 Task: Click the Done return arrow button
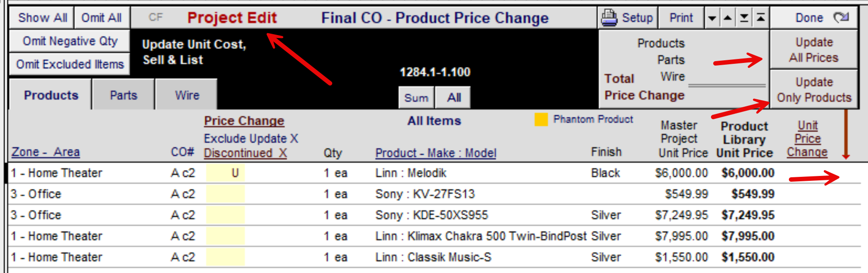pos(814,18)
